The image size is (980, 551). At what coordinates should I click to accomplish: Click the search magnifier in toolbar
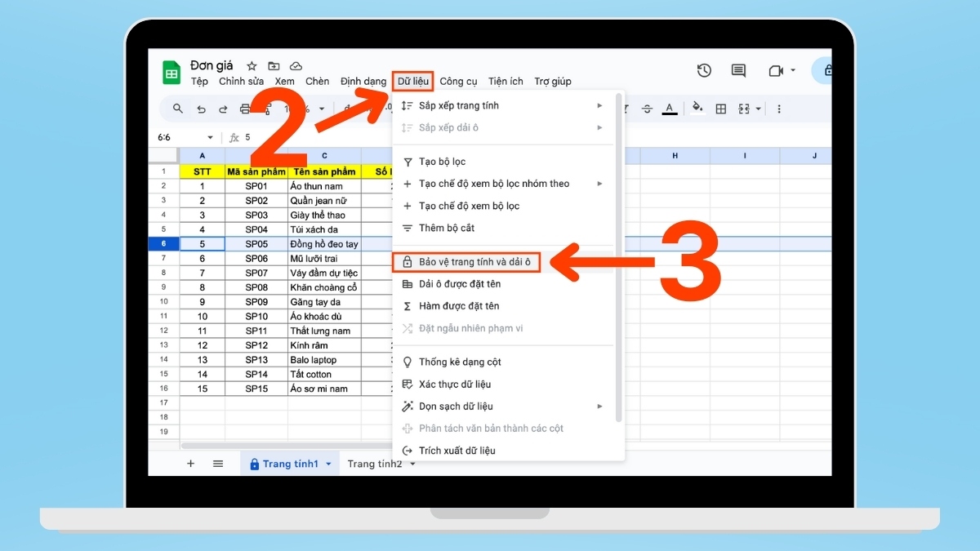(178, 109)
